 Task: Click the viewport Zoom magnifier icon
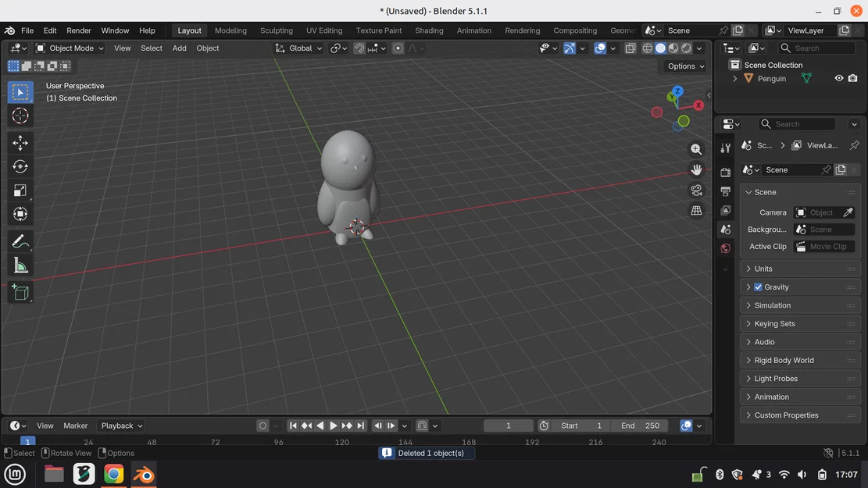696,149
